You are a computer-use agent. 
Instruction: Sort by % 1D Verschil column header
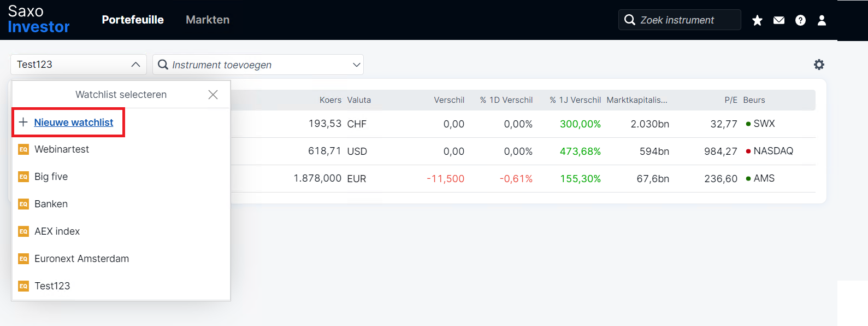506,100
